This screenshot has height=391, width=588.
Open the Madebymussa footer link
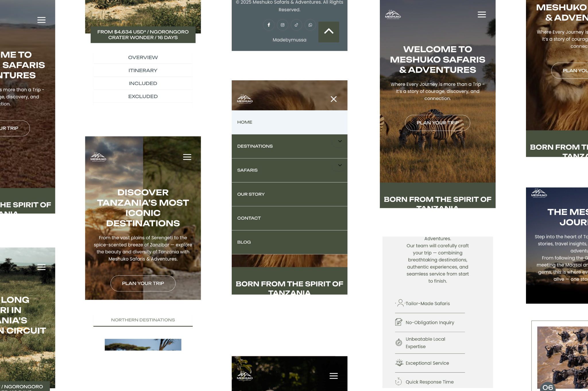pyautogui.click(x=289, y=40)
